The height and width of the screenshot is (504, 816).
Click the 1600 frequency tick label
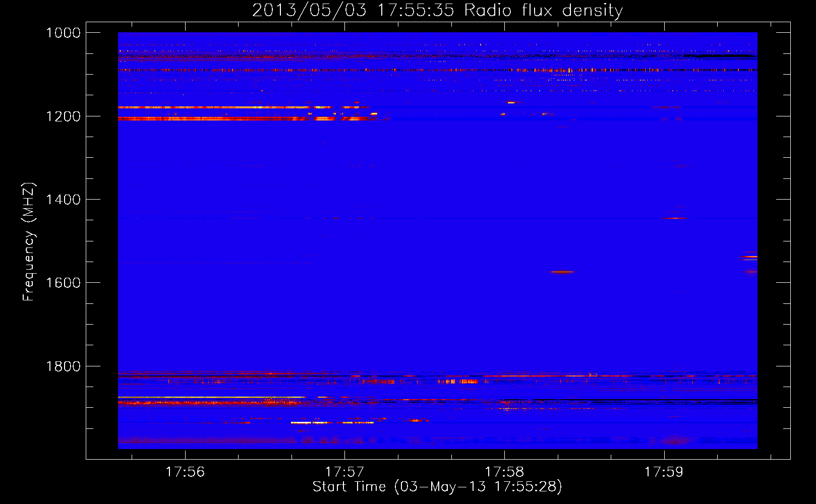(x=63, y=283)
